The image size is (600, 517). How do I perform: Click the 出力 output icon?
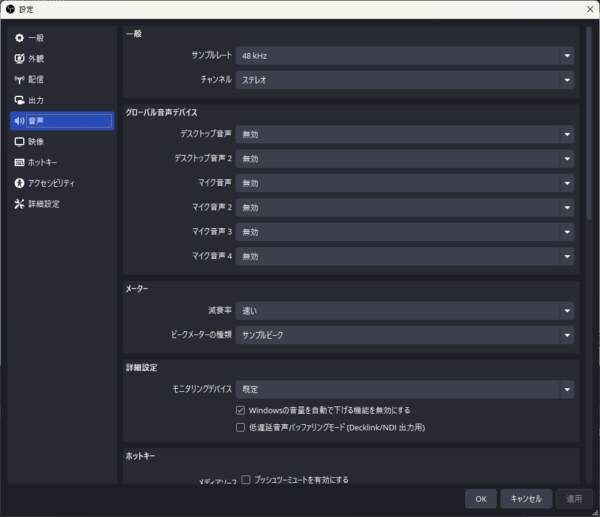pos(19,100)
